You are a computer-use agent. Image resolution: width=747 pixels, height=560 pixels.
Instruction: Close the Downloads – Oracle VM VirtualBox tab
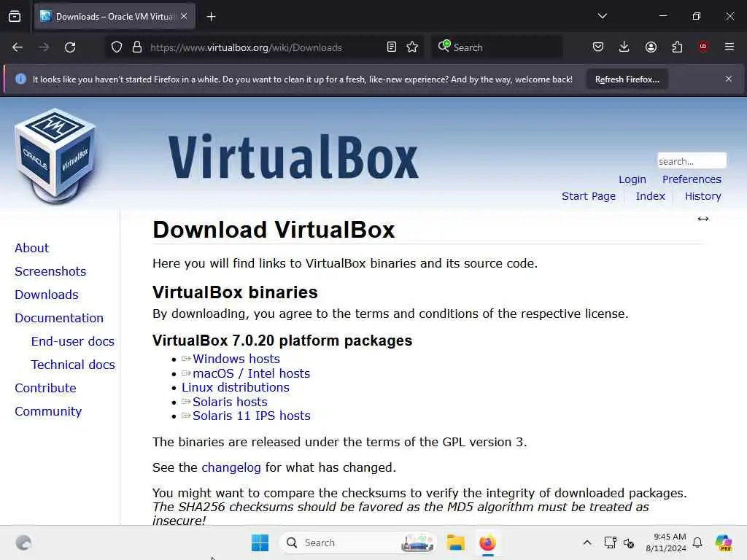[x=184, y=16]
